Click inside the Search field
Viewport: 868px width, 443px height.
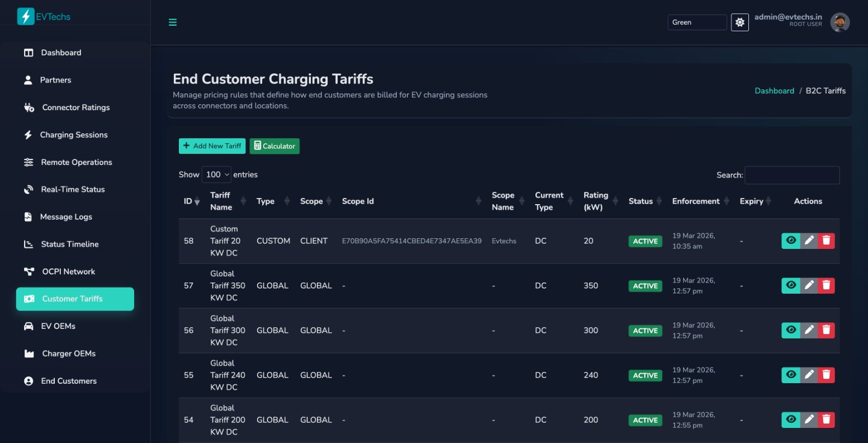792,175
